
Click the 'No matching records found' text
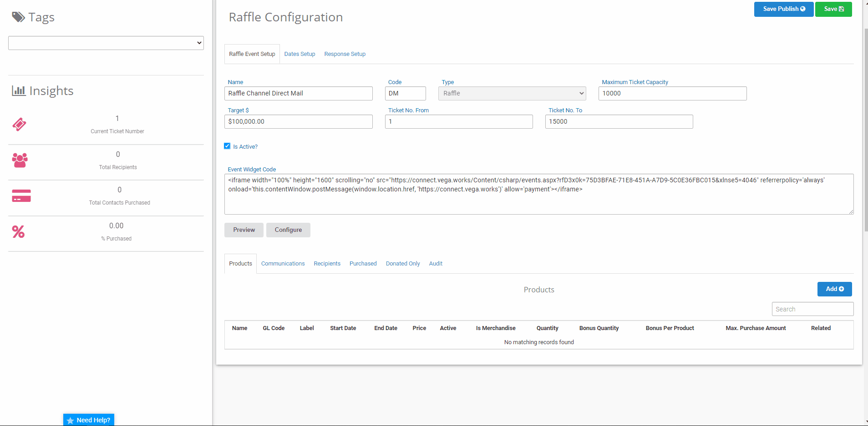pyautogui.click(x=539, y=342)
